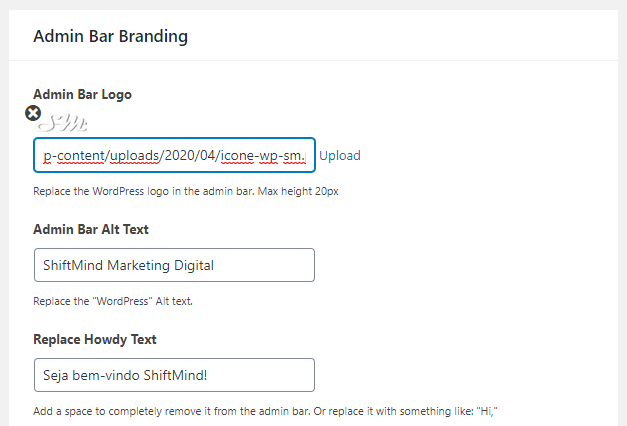Screen dimensions: 627x426
Task: Remove the admin bar logo image
Action: 33,114
